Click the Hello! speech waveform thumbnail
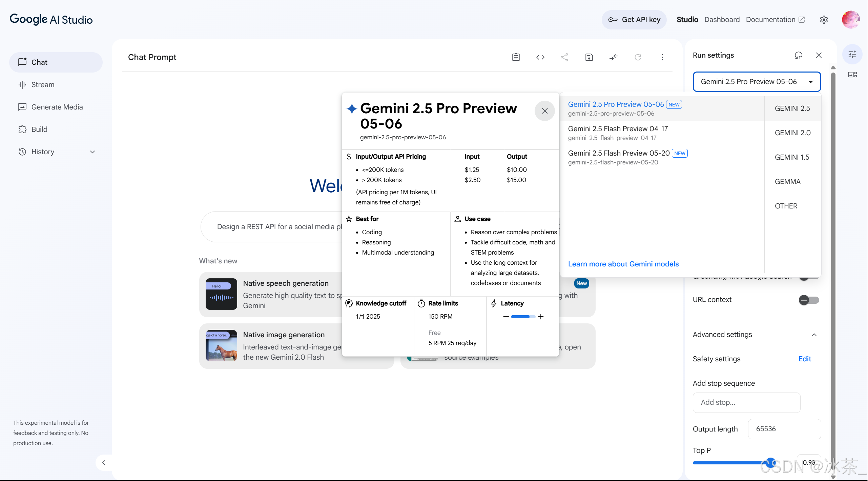 coord(221,294)
